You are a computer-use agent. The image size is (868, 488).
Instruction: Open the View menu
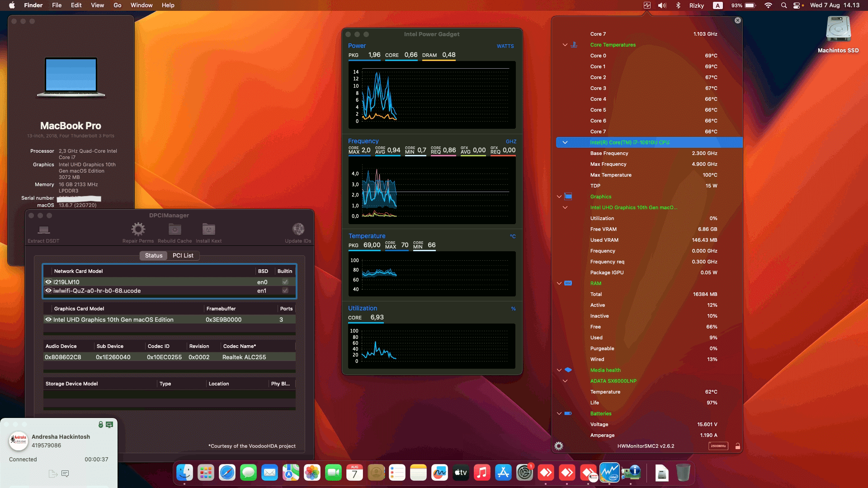[x=97, y=5]
